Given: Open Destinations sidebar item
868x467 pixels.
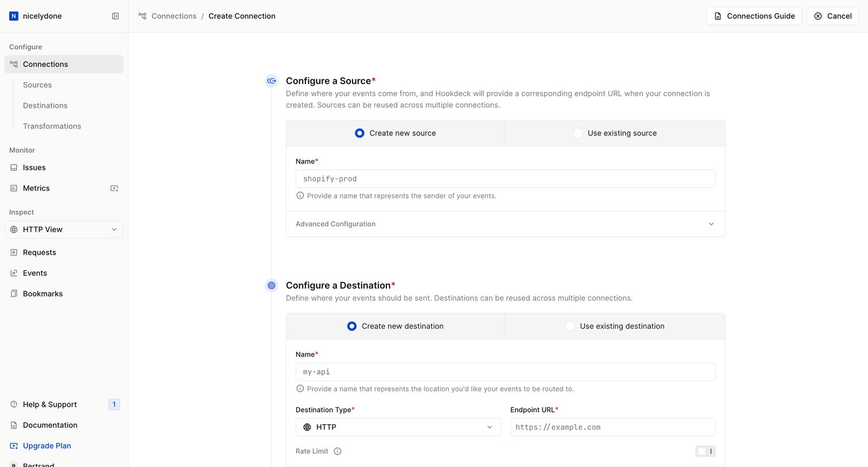Looking at the screenshot, I should [45, 106].
